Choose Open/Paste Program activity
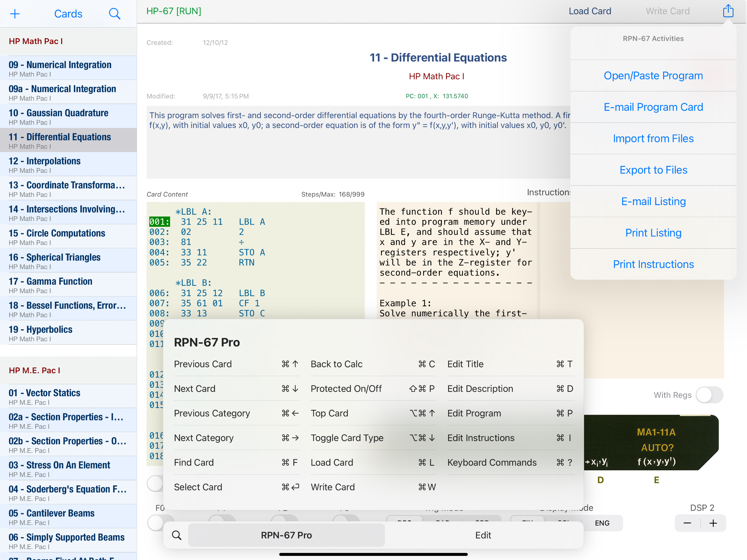The image size is (747, 560). (x=653, y=76)
